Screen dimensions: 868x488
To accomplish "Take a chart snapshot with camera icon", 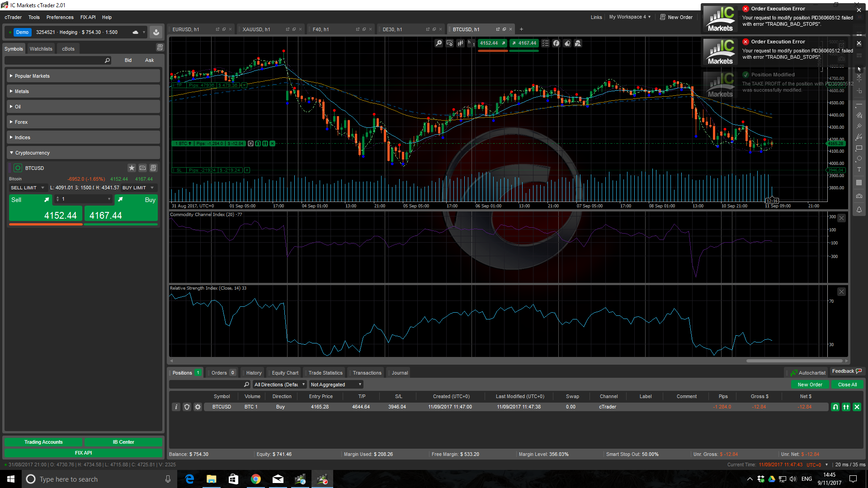I will (x=859, y=196).
